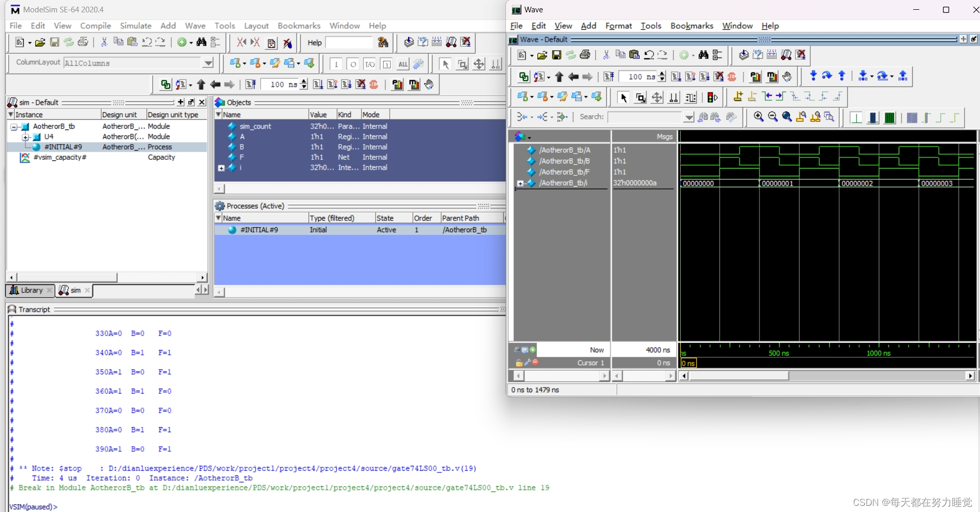Click the Wave horizontal scrollbar thumb
This screenshot has width=980, height=512.
(x=738, y=376)
